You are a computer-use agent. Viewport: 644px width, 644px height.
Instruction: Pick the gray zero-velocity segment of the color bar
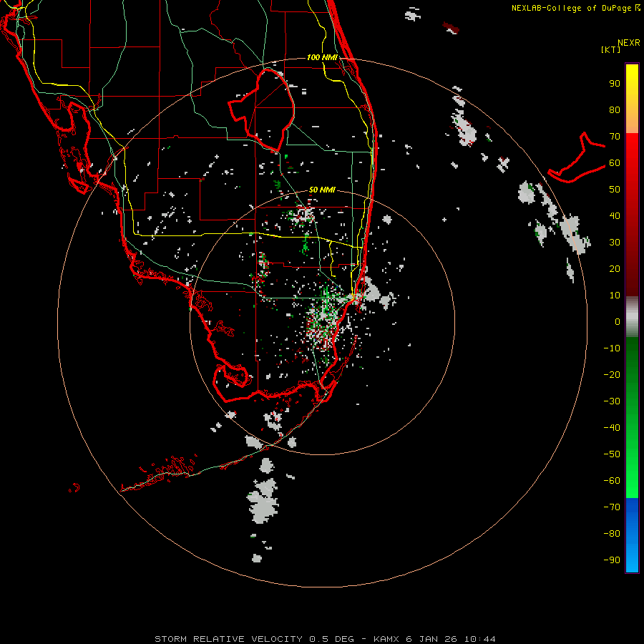[x=632, y=317]
